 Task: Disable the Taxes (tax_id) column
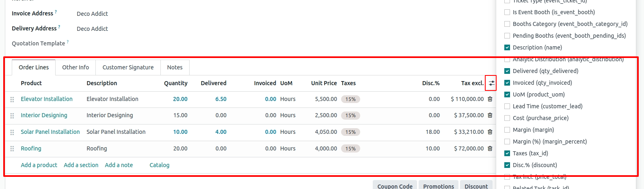507,153
